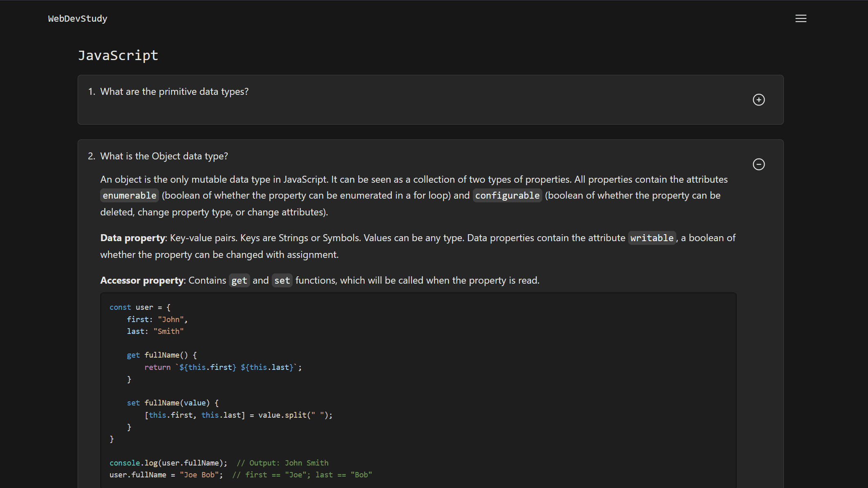Select the fullName getter in the code block

pyautogui.click(x=161, y=355)
